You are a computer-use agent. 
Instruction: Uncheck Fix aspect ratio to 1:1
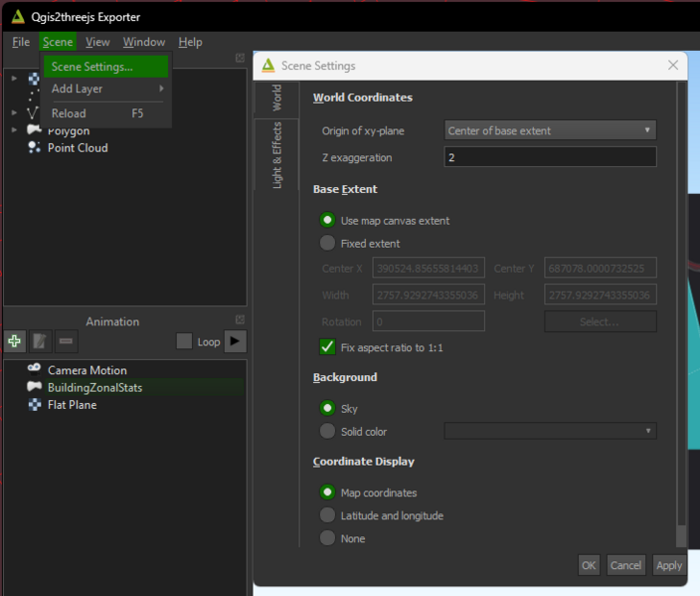pyautogui.click(x=327, y=347)
